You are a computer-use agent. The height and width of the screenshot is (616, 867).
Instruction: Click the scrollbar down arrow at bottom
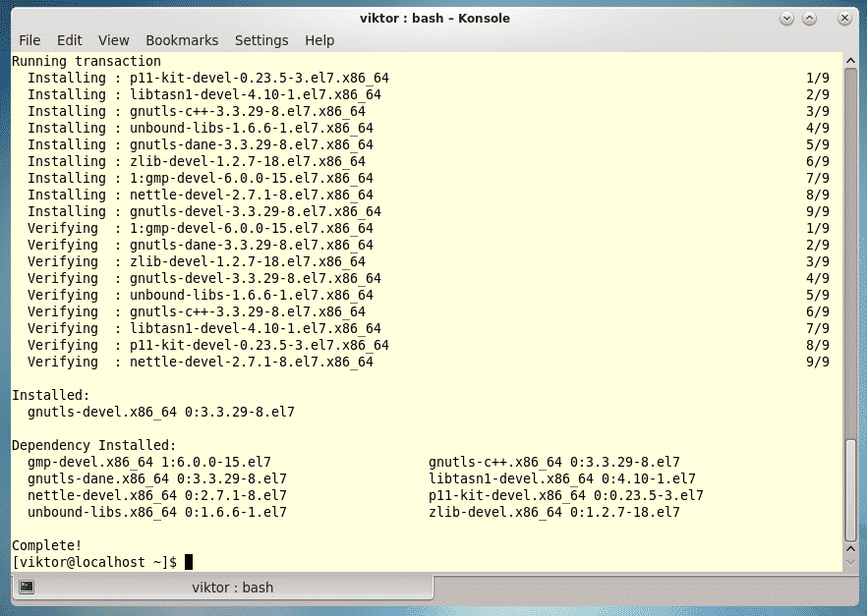click(x=850, y=563)
